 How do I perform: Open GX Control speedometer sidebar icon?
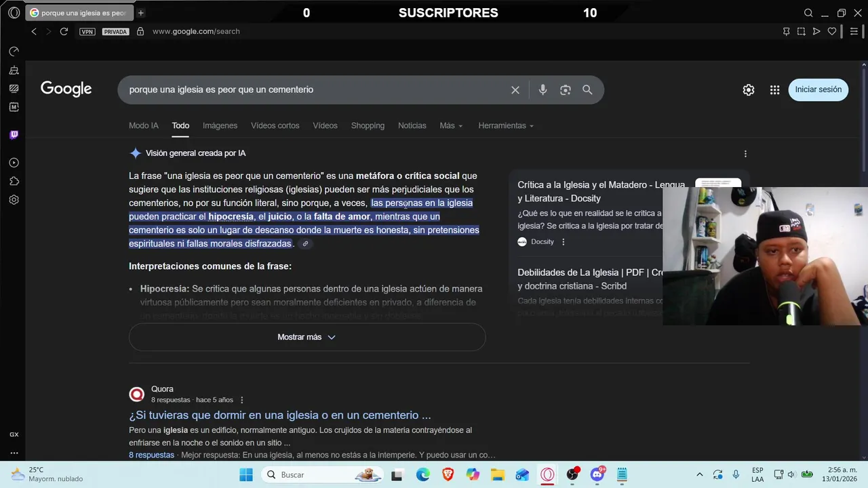pyautogui.click(x=14, y=52)
